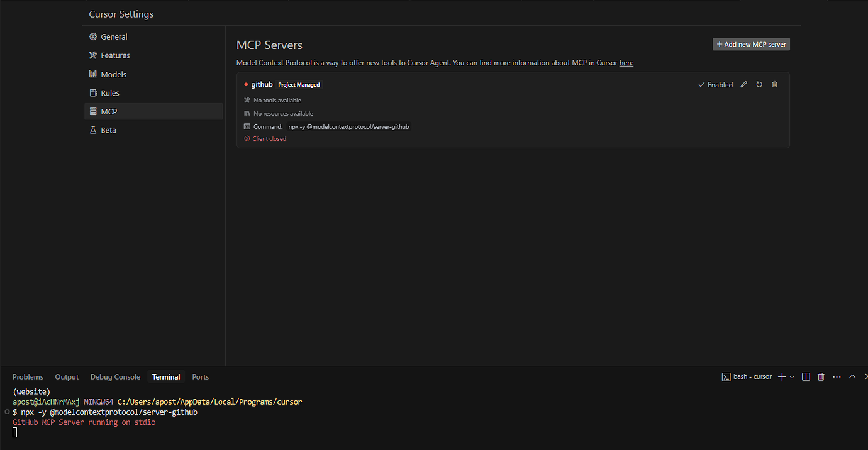The height and width of the screenshot is (450, 868).
Task: Click the General gear icon in sidebar
Action: (93, 36)
